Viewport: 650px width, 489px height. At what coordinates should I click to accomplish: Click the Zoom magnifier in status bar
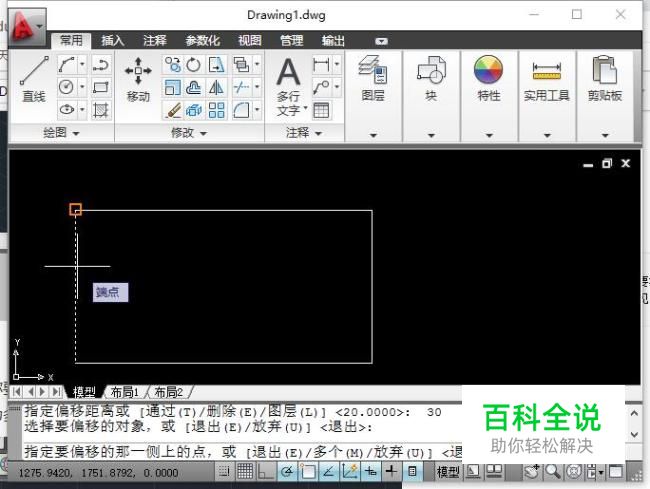click(553, 471)
